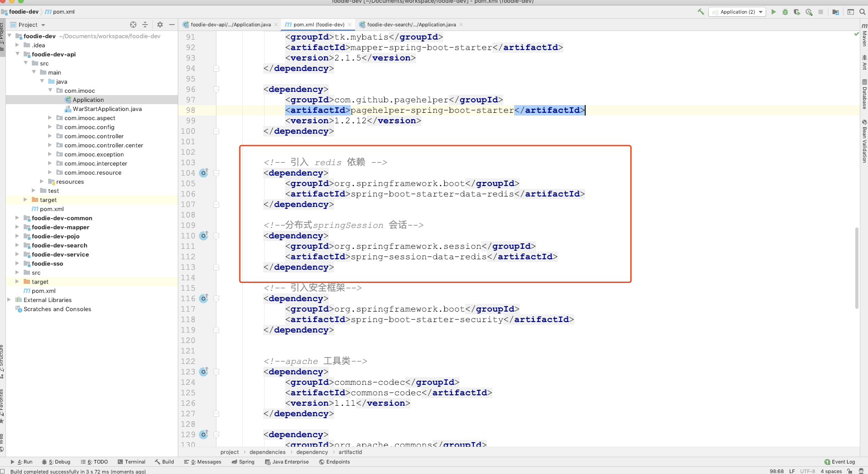
Task: Open the Terminal tool window
Action: point(131,462)
